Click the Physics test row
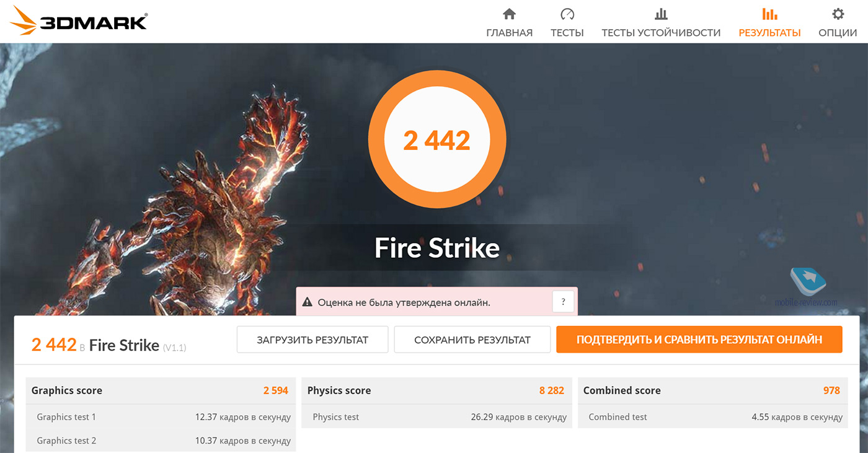The height and width of the screenshot is (453, 868). pyautogui.click(x=436, y=416)
